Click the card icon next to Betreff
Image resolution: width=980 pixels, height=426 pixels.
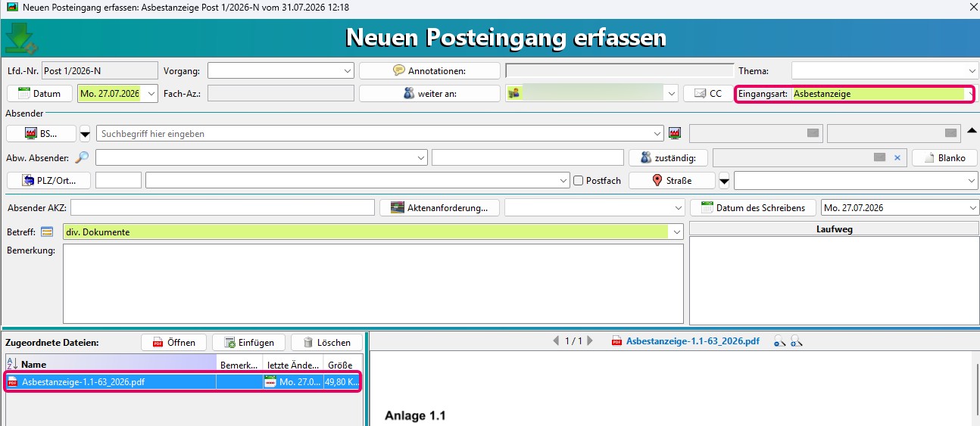click(x=47, y=232)
